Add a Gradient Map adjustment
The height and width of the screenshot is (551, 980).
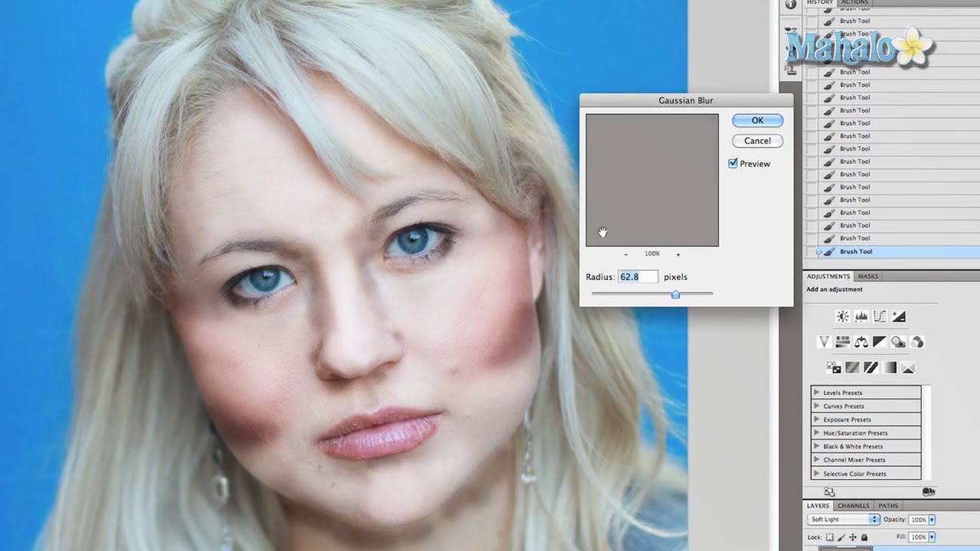(890, 367)
